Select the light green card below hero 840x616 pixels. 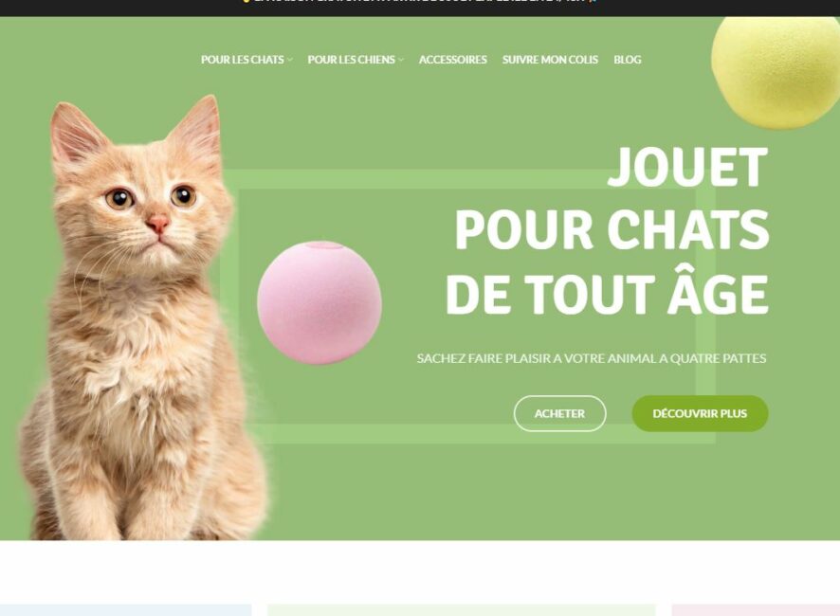click(462, 610)
